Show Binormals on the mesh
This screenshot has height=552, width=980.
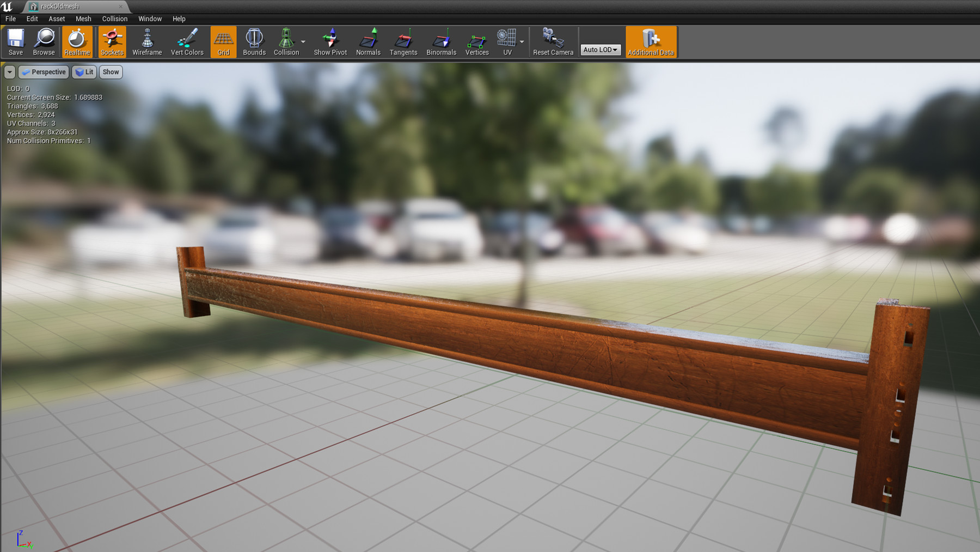coord(441,41)
